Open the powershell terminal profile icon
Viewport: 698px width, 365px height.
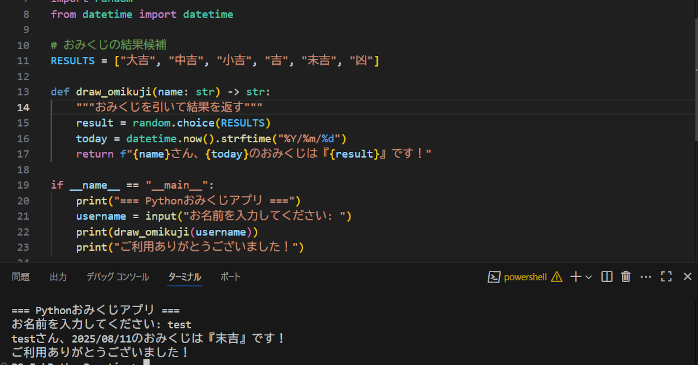pyautogui.click(x=494, y=277)
